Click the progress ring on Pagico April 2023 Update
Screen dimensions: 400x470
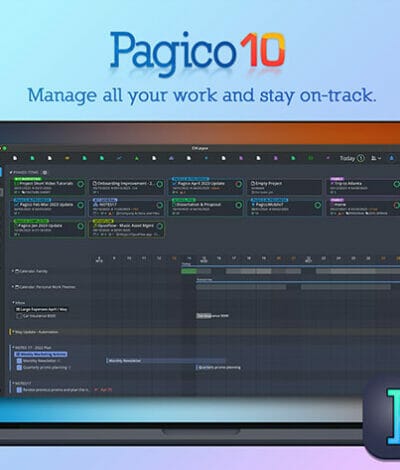coord(238,184)
